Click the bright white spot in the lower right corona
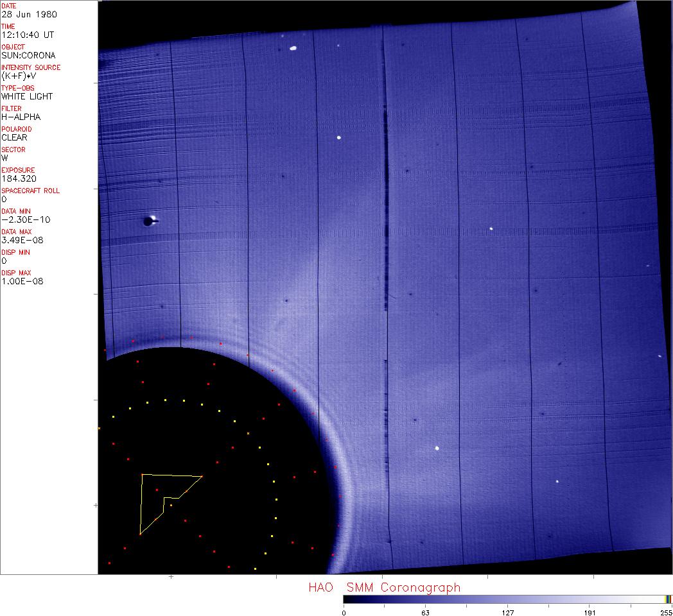 click(437, 448)
